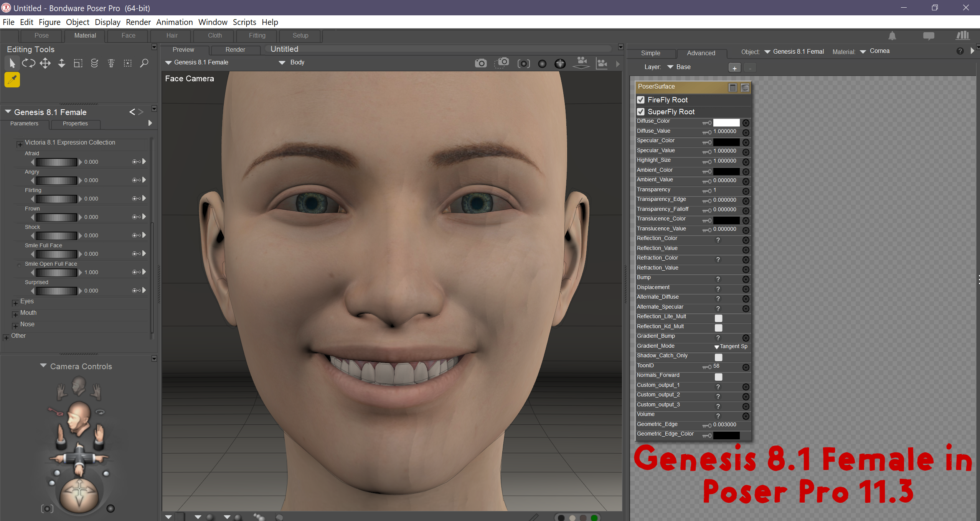This screenshot has height=521, width=980.
Task: Open the Object dropdown in material room
Action: pyautogui.click(x=794, y=52)
